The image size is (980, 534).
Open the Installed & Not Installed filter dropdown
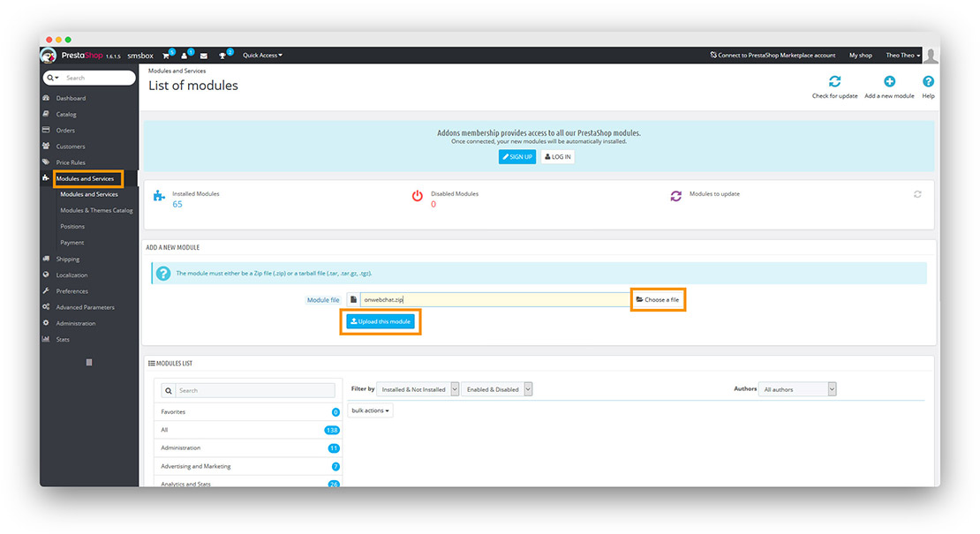coord(418,388)
